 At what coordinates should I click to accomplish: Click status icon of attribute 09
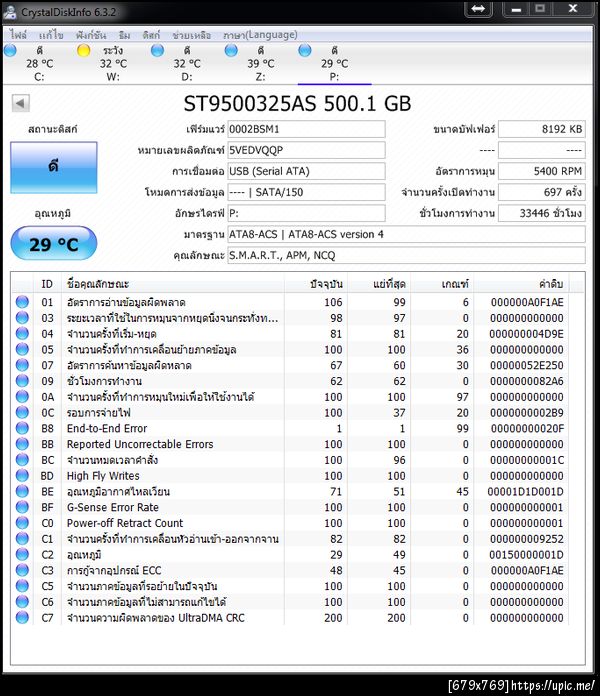point(22,381)
